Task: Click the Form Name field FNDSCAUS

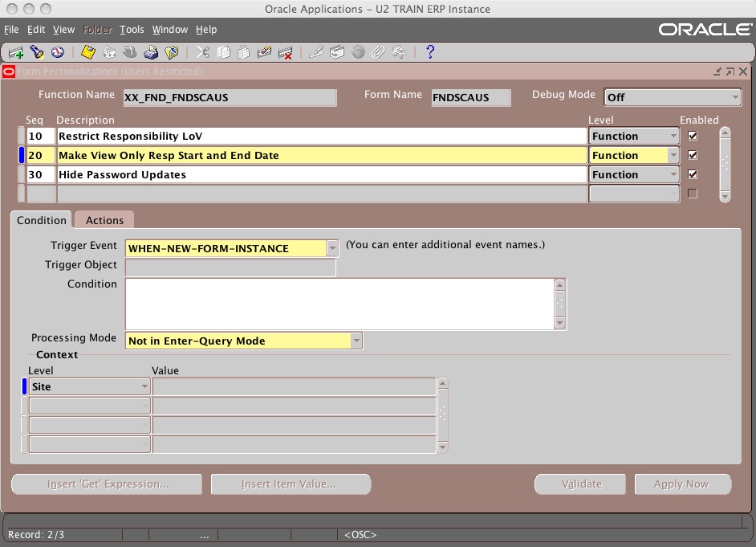Action: click(x=470, y=97)
